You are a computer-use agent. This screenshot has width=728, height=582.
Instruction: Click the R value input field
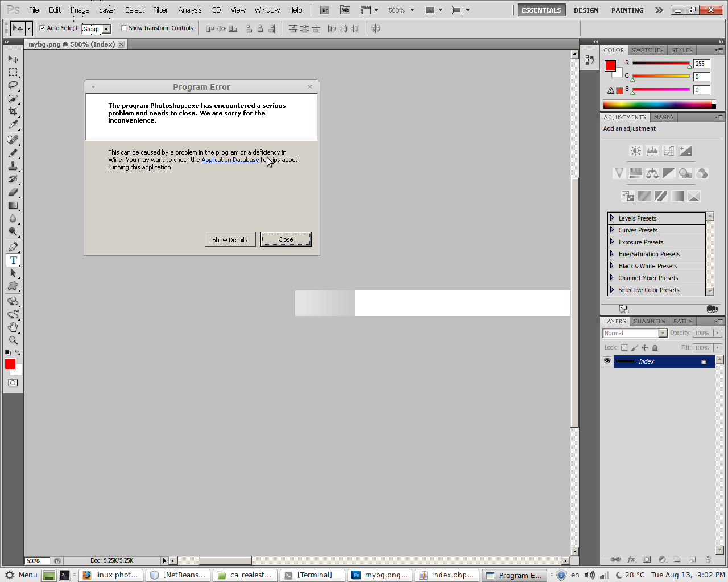pos(702,64)
